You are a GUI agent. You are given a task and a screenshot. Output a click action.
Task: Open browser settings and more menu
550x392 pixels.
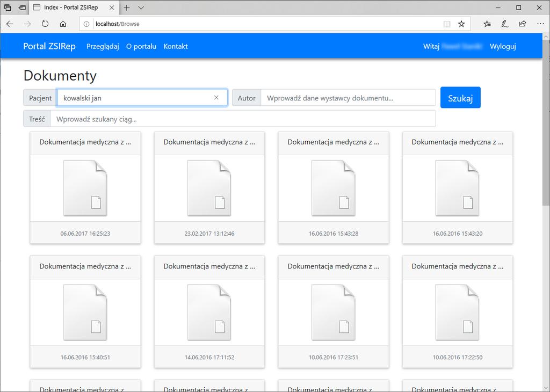pos(540,24)
